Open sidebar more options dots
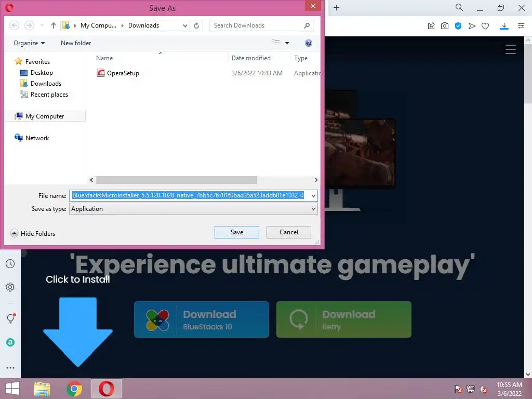Viewport: 532px width, 399px height. tap(10, 367)
